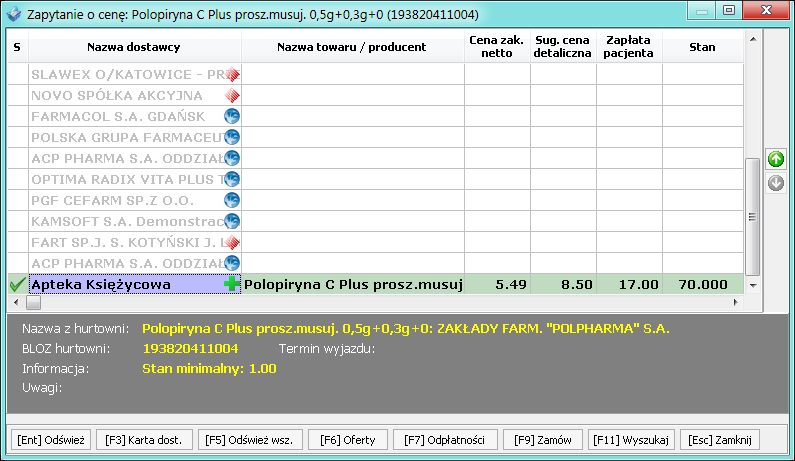Click Nazwa towaru / producent column header
This screenshot has height=461, width=795.
(x=352, y=47)
